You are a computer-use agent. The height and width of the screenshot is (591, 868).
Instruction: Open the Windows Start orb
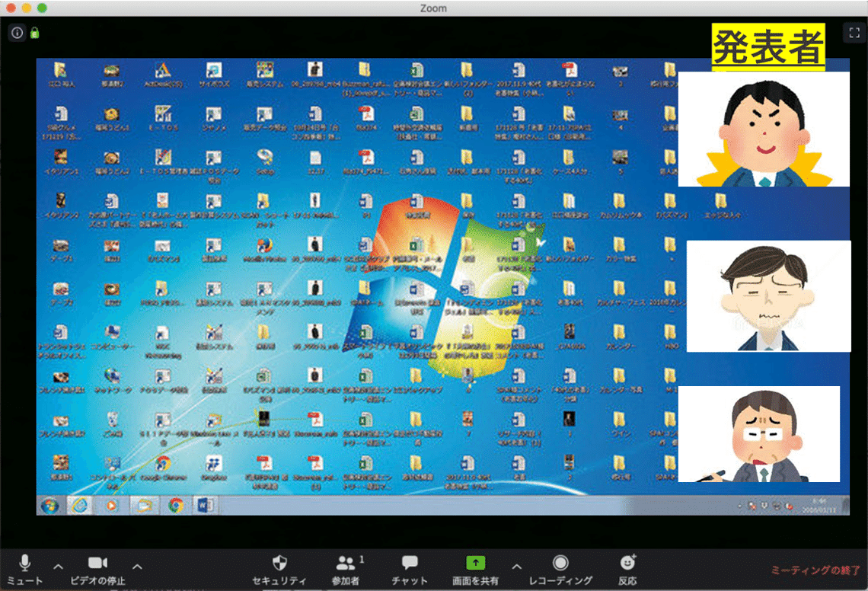[x=49, y=505]
